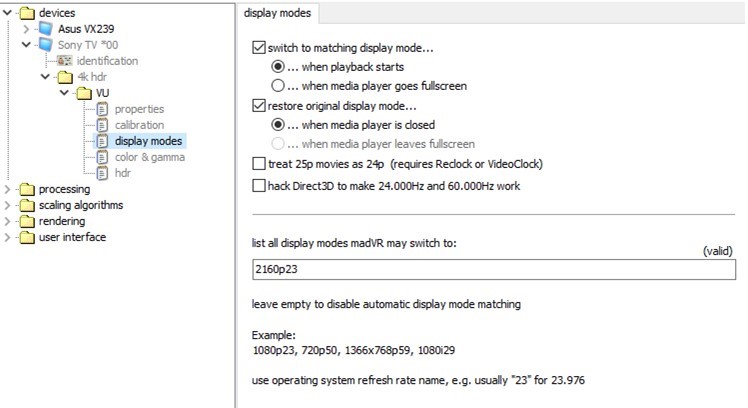
Task: Open the hdr settings tree item label
Action: 123,173
